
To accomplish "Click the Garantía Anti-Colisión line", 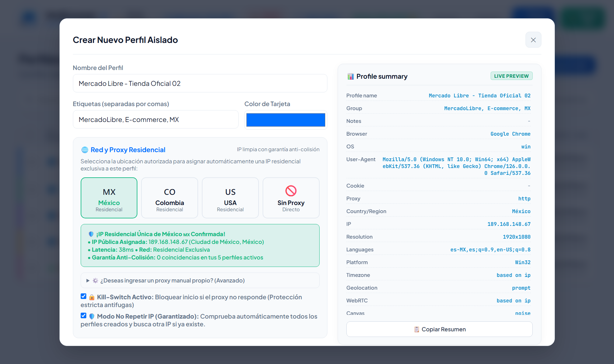I will tap(176, 257).
